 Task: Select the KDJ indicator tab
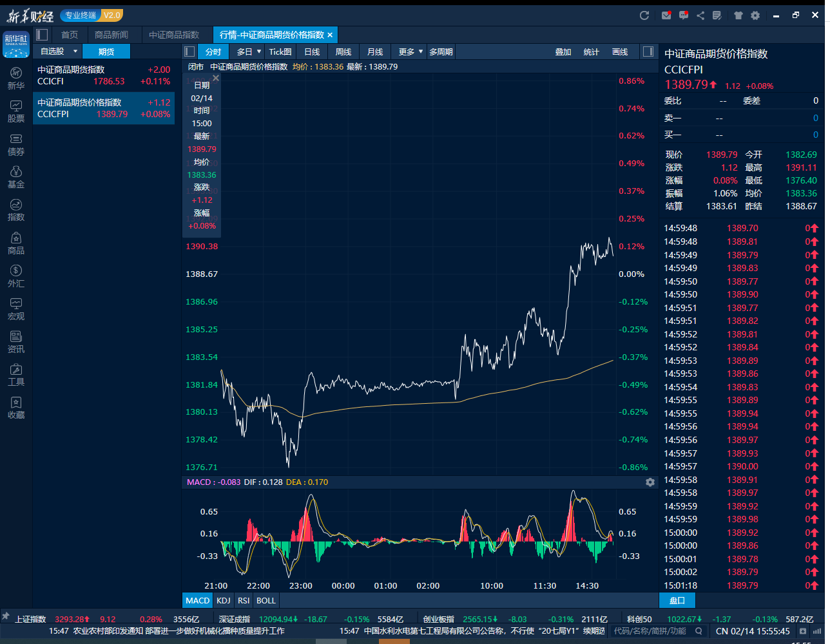[223, 600]
